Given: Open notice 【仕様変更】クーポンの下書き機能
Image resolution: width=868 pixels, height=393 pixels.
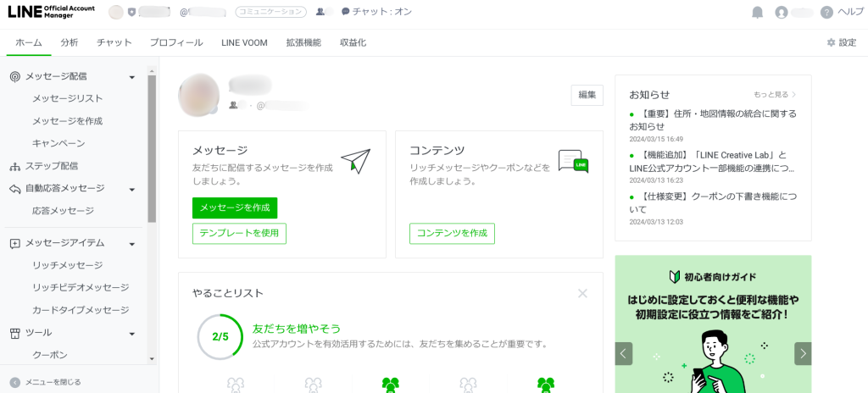Looking at the screenshot, I should coord(713,202).
